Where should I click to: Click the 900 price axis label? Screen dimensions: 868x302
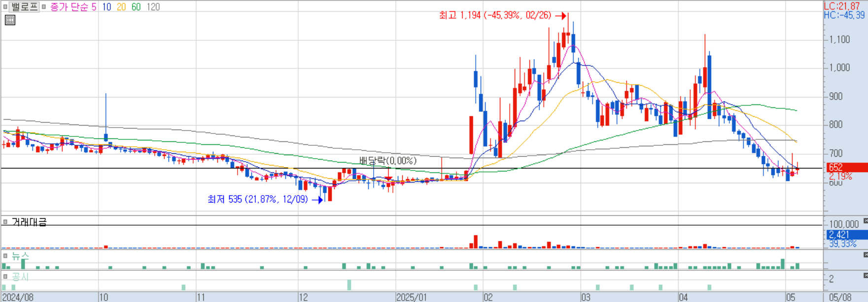click(836, 96)
